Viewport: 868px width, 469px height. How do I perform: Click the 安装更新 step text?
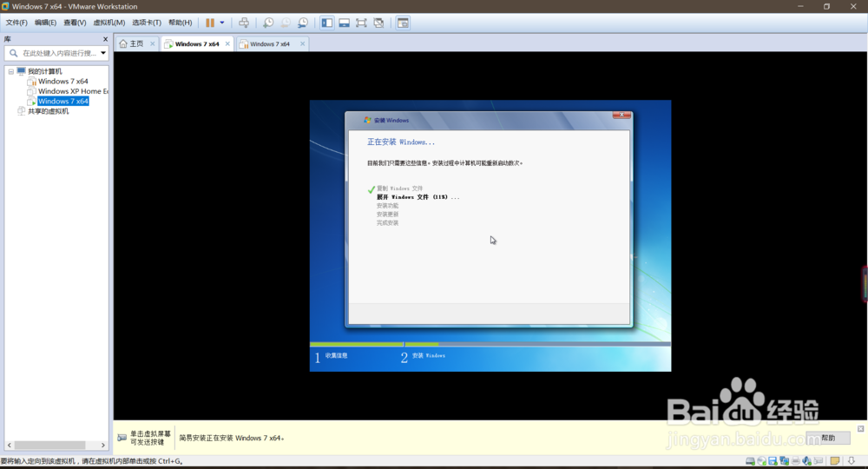pyautogui.click(x=387, y=215)
